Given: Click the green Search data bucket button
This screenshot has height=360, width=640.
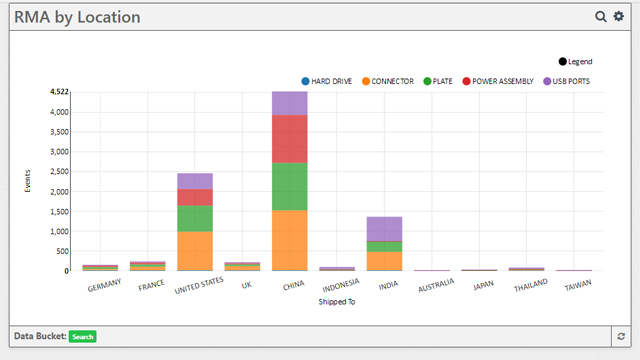Looking at the screenshot, I should [x=82, y=337].
